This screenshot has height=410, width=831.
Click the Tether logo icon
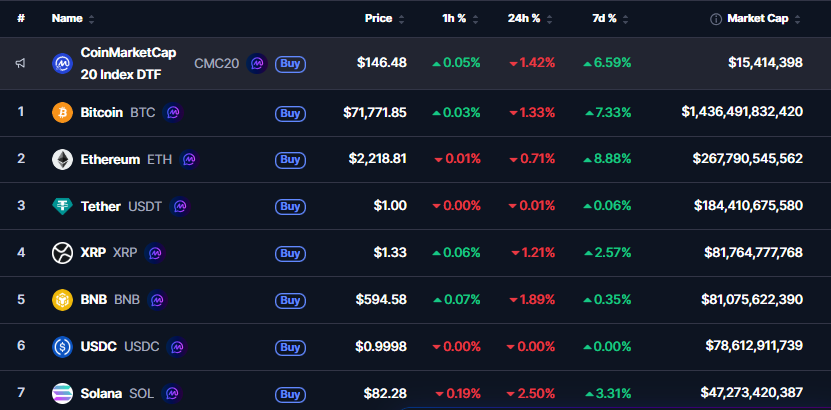[x=62, y=206]
